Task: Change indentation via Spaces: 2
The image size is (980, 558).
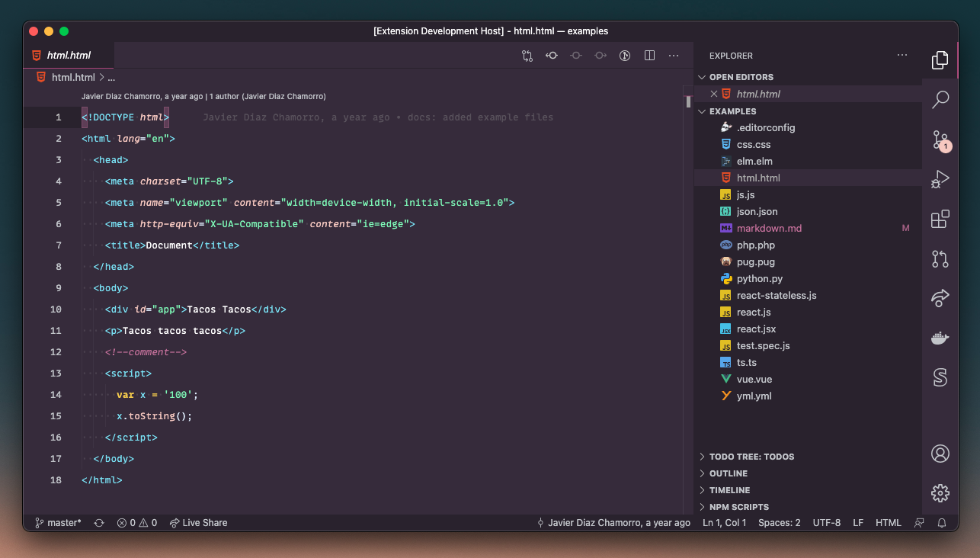Action: coord(779,523)
